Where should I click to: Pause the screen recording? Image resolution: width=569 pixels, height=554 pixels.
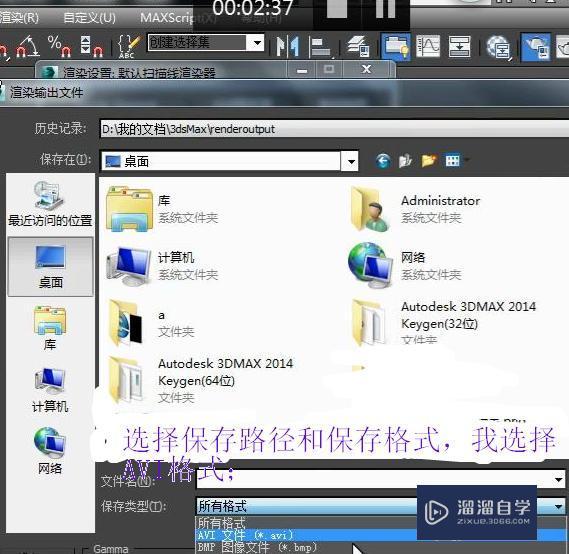coord(386,8)
